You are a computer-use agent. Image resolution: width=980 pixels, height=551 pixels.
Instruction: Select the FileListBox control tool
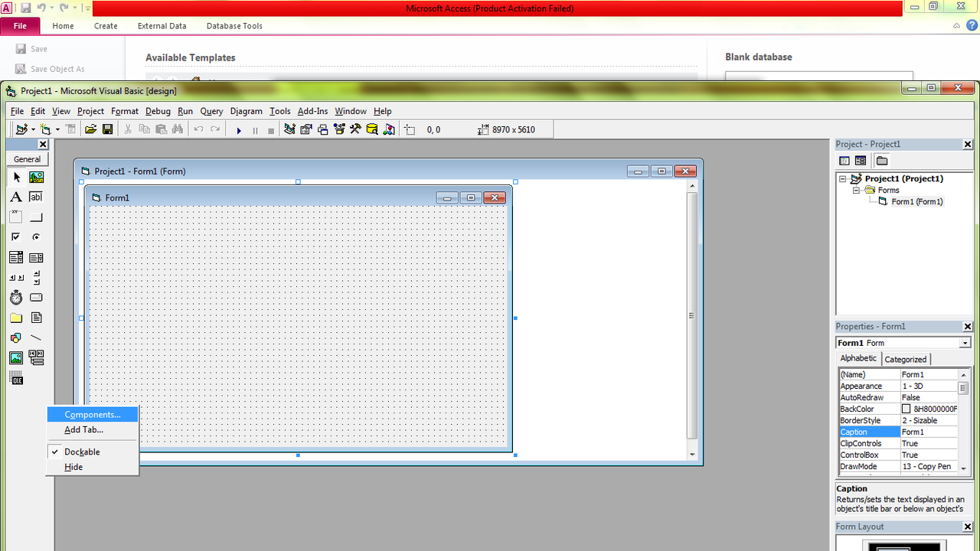[36, 318]
